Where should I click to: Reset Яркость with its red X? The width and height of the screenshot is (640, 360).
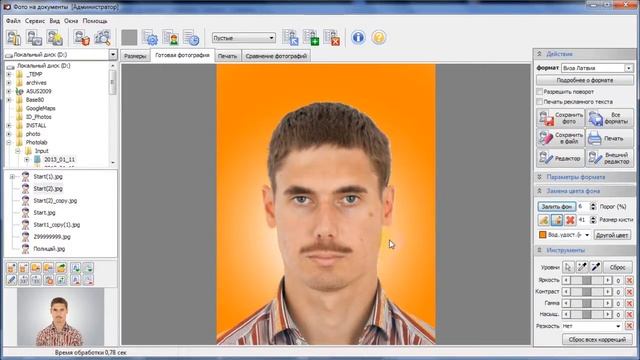click(x=629, y=280)
